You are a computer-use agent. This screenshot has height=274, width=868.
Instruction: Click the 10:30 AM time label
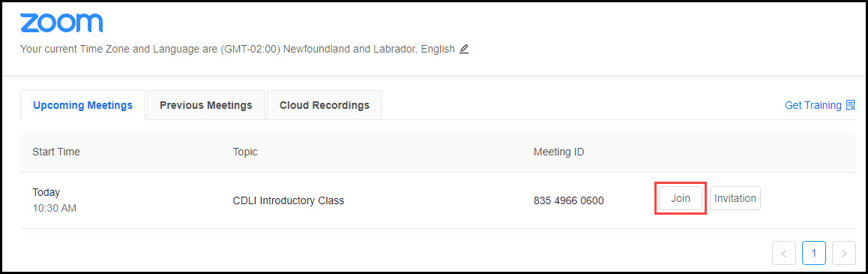point(54,209)
